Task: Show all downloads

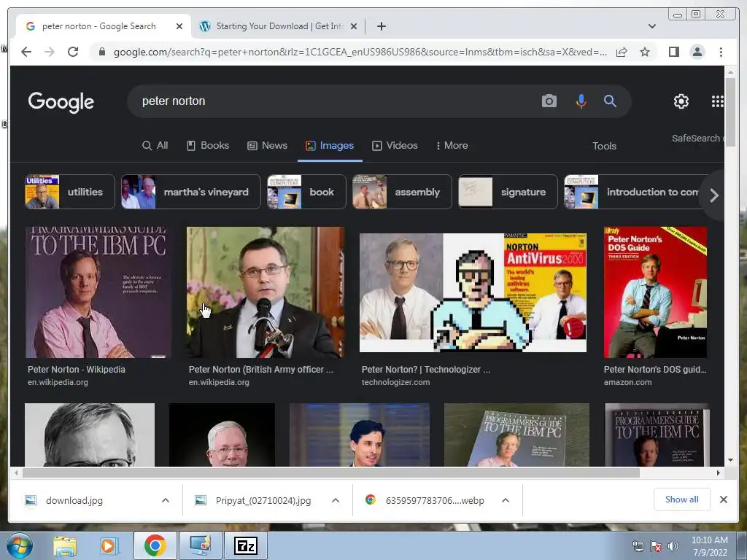Action: point(682,499)
